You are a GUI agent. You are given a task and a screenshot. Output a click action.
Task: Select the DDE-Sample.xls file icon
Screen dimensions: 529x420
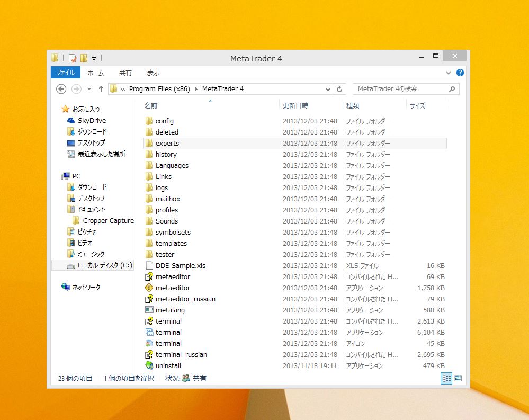click(149, 265)
